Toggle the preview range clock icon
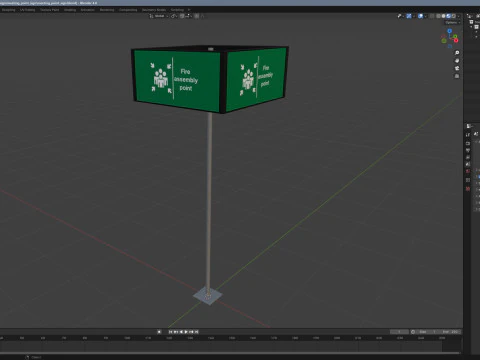 (413, 332)
